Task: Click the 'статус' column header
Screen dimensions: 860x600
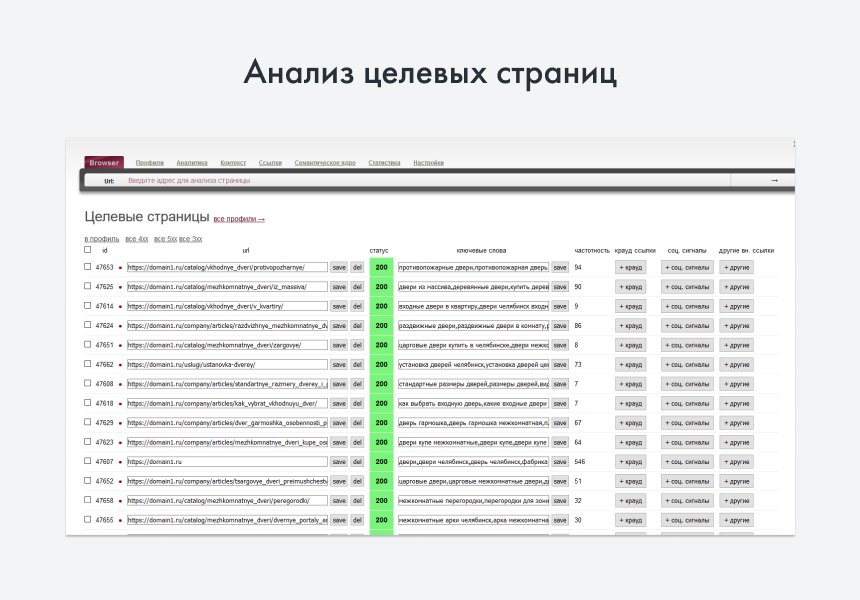Action: click(x=378, y=251)
